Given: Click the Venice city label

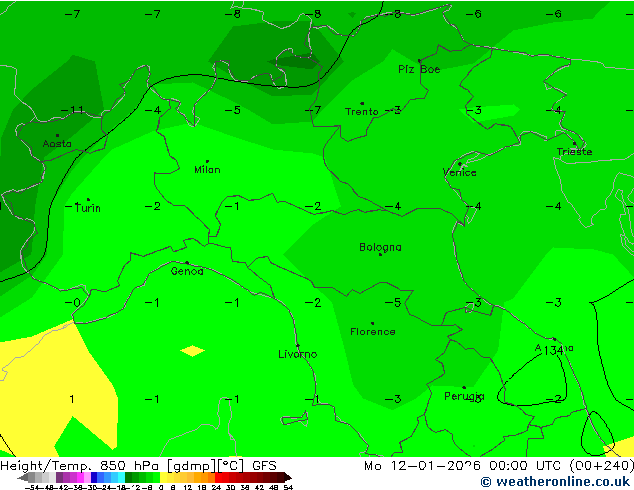Looking at the screenshot, I should (459, 173).
